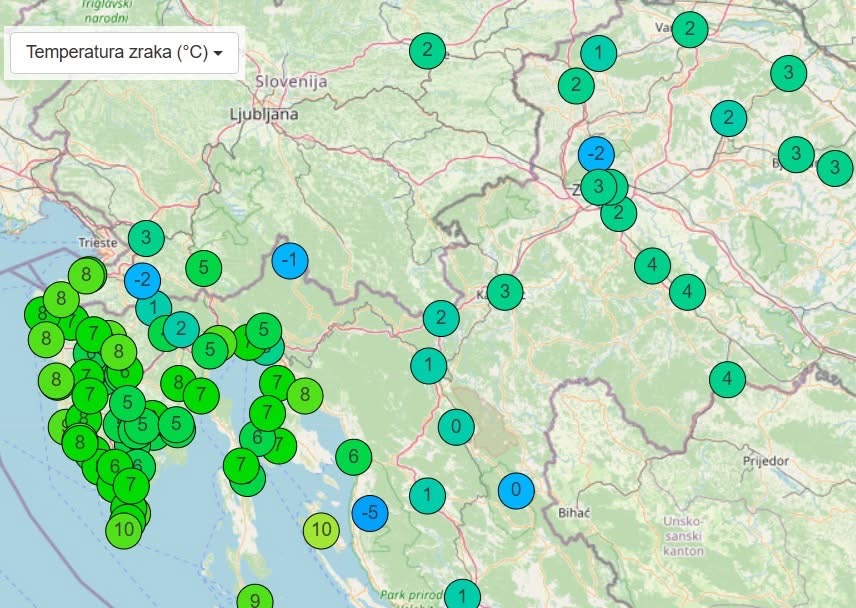Click the 9 marker at bottom of map
The height and width of the screenshot is (608, 856).
(256, 598)
